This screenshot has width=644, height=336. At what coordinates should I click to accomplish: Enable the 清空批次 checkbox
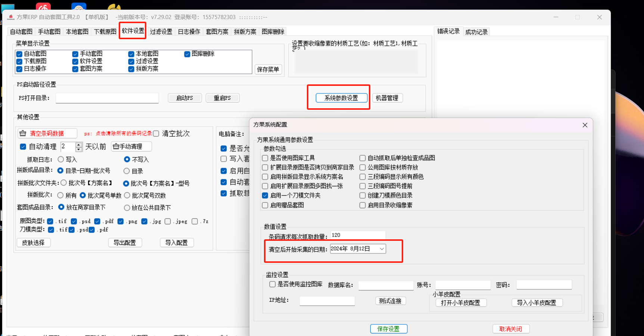(x=156, y=134)
